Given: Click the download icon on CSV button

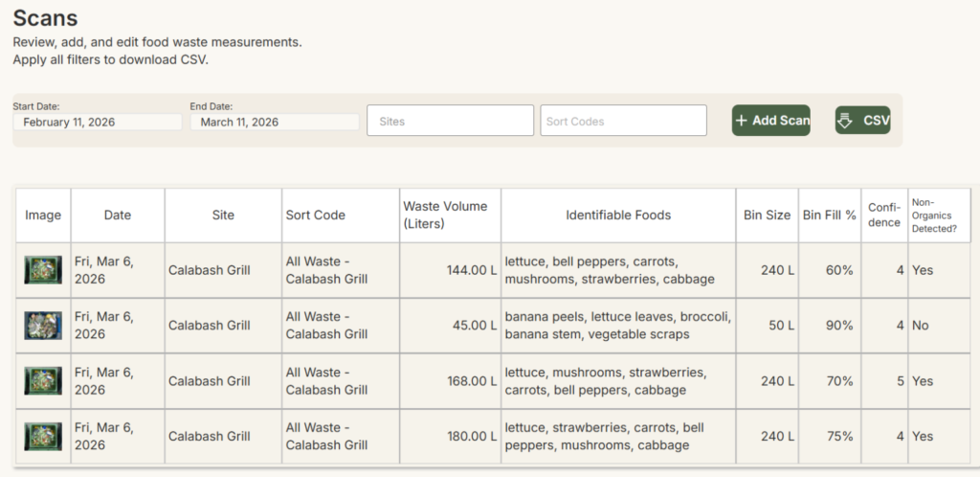Looking at the screenshot, I should click(845, 121).
